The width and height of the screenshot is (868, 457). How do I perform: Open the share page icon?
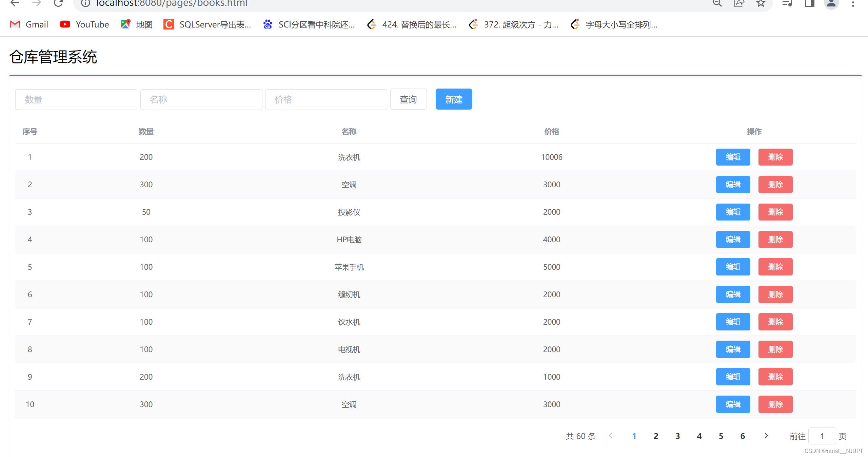(x=739, y=3)
